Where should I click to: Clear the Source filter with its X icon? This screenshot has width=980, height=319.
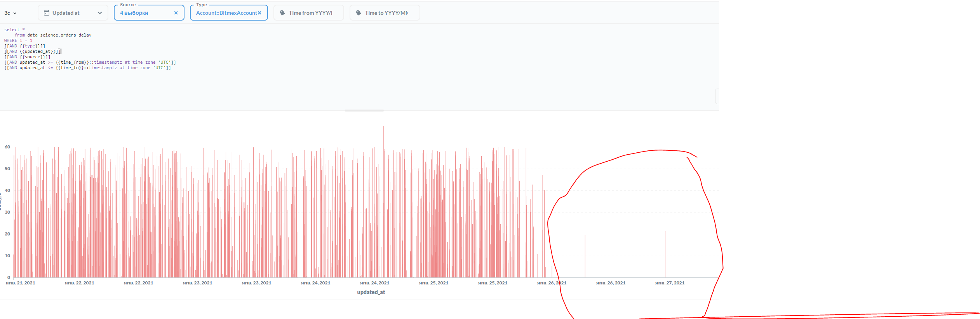click(176, 13)
